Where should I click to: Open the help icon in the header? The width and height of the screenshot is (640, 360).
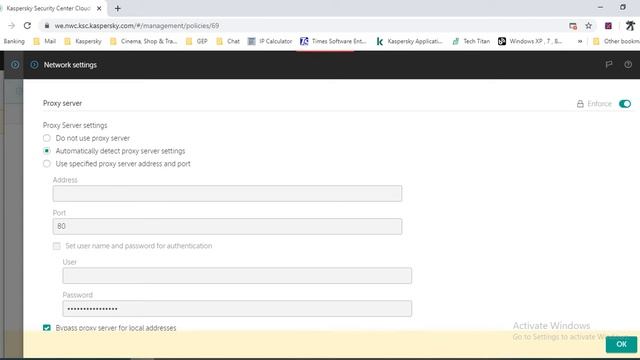[x=628, y=64]
